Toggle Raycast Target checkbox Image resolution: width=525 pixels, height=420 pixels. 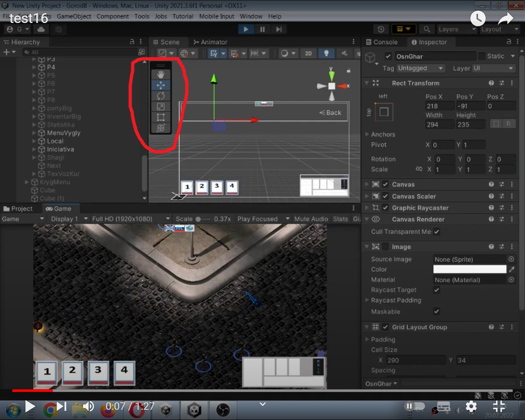(x=436, y=290)
